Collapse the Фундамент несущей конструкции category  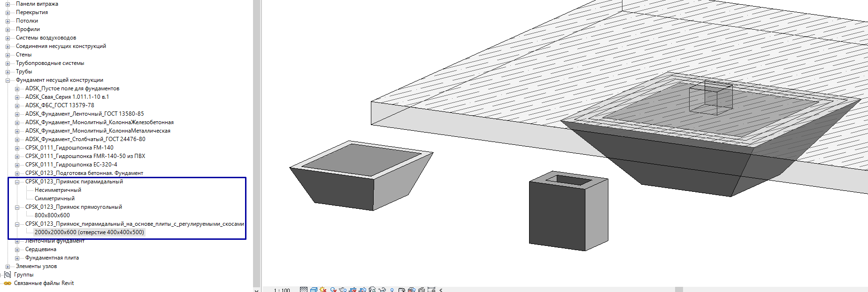click(8, 80)
